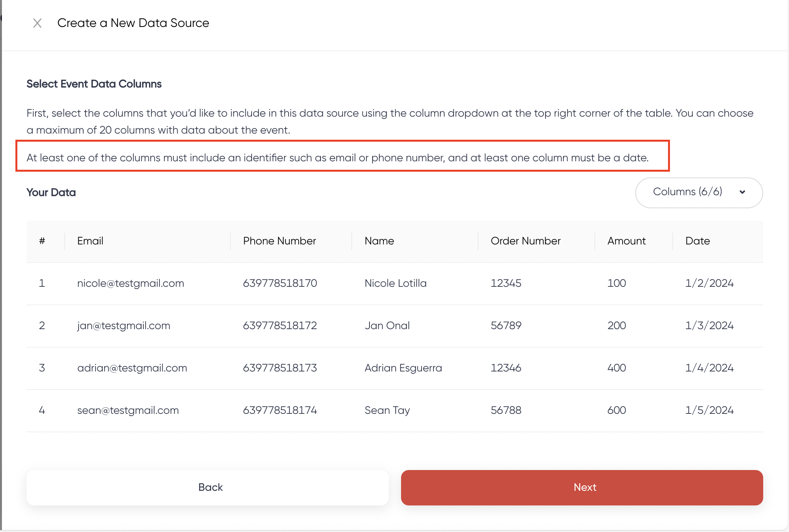Screen dimensions: 789x532
Task: Click the jan@testgmail.com email cell
Action: point(124,326)
